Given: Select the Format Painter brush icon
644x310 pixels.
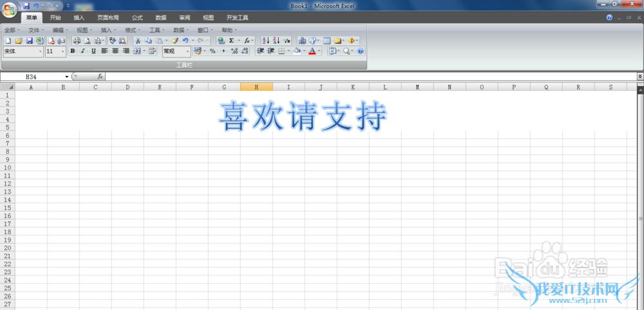Looking at the screenshot, I should (x=175, y=41).
